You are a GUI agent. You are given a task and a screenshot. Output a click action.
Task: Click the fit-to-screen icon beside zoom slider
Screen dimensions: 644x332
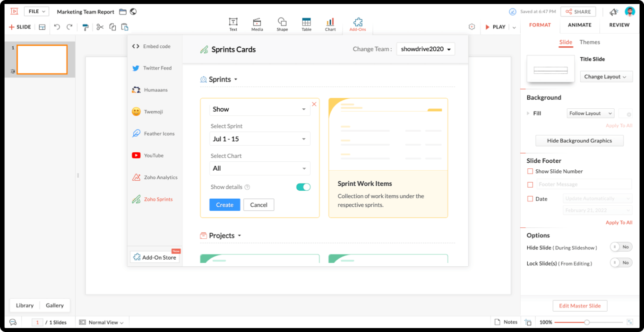[x=629, y=322]
